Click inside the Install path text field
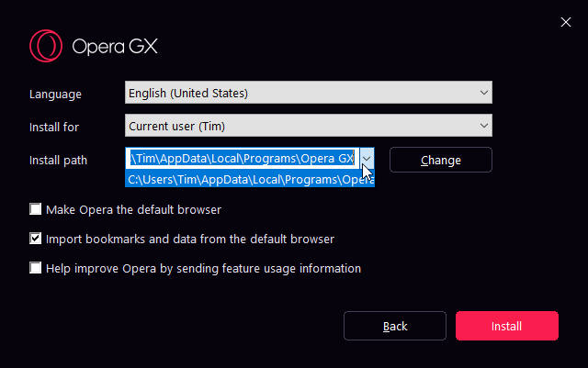The height and width of the screenshot is (368, 588). pyautogui.click(x=243, y=159)
